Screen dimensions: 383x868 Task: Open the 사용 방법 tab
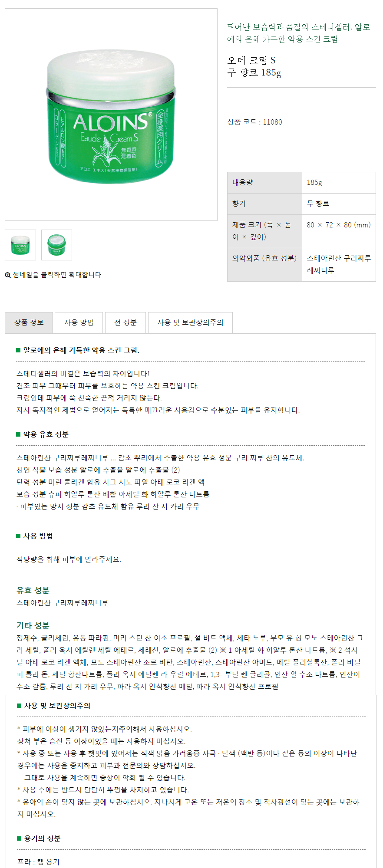tap(79, 322)
